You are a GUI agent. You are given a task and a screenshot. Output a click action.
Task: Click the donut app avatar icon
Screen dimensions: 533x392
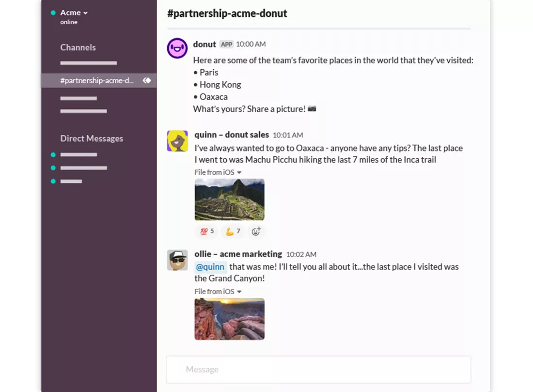[177, 48]
